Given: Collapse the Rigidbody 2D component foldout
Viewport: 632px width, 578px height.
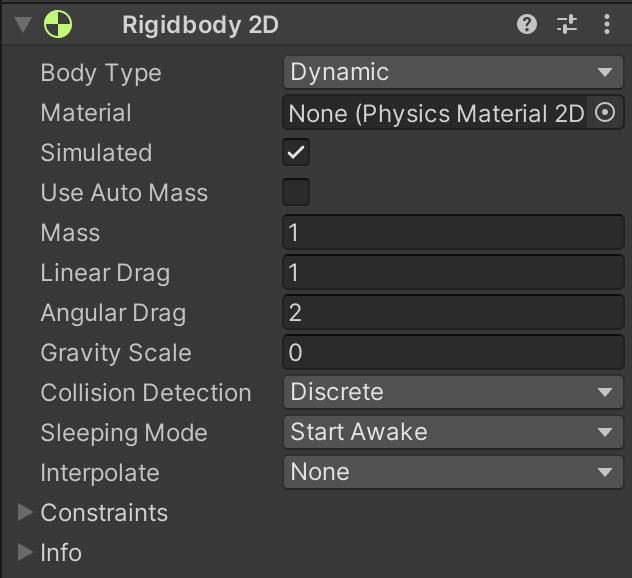Looking at the screenshot, I should point(23,25).
